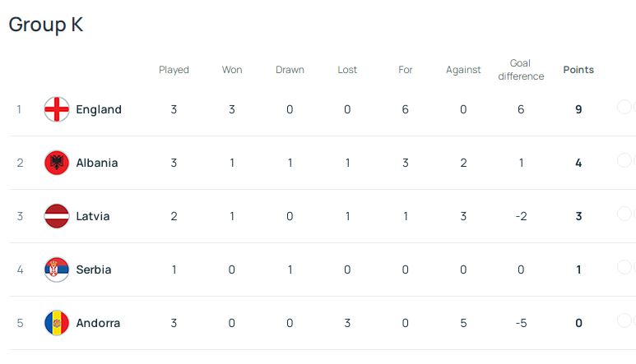Click the Group K heading

(46, 25)
